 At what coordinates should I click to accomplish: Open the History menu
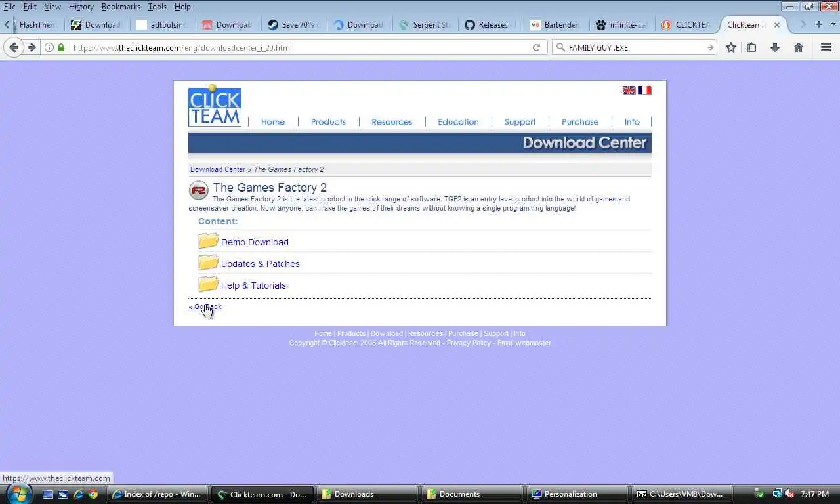point(81,7)
